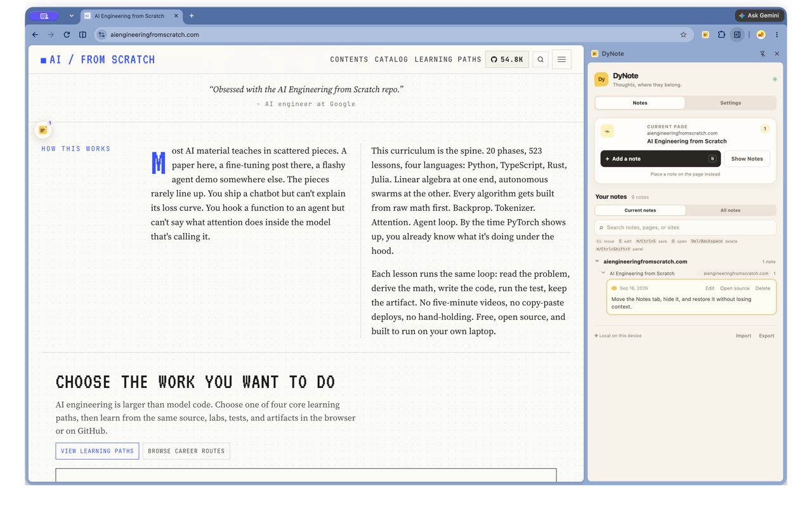Click the AI / From Scratch site logo
The height and width of the screenshot is (508, 812).
(x=98, y=60)
